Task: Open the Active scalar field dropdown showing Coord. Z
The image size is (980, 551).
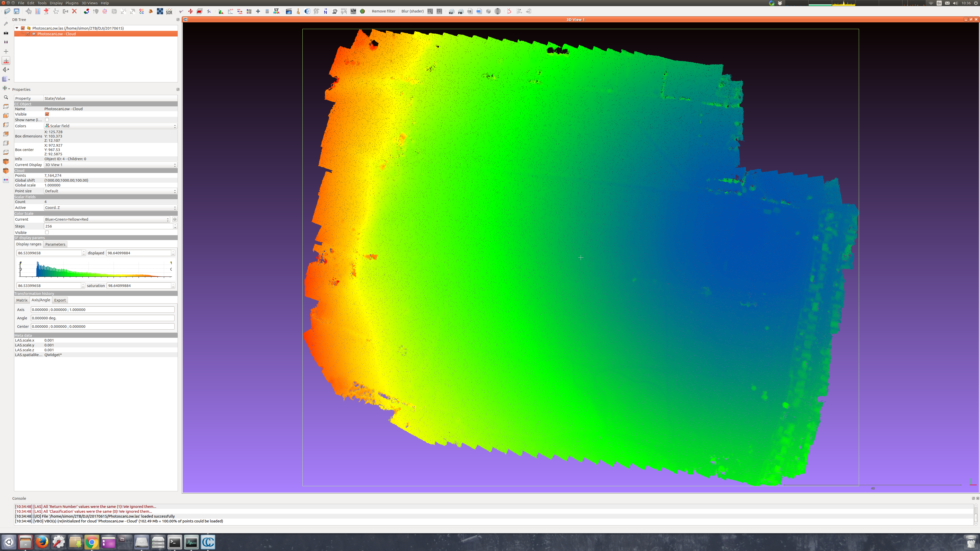Action: [110, 208]
